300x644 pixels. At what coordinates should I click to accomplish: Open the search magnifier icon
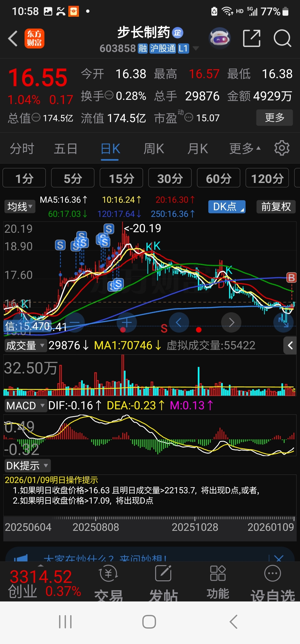(x=282, y=38)
